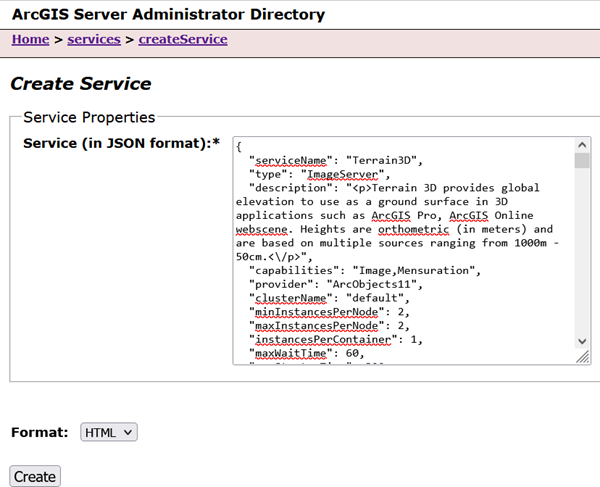
Task: Open the services breadcrumb link
Action: 94,39
